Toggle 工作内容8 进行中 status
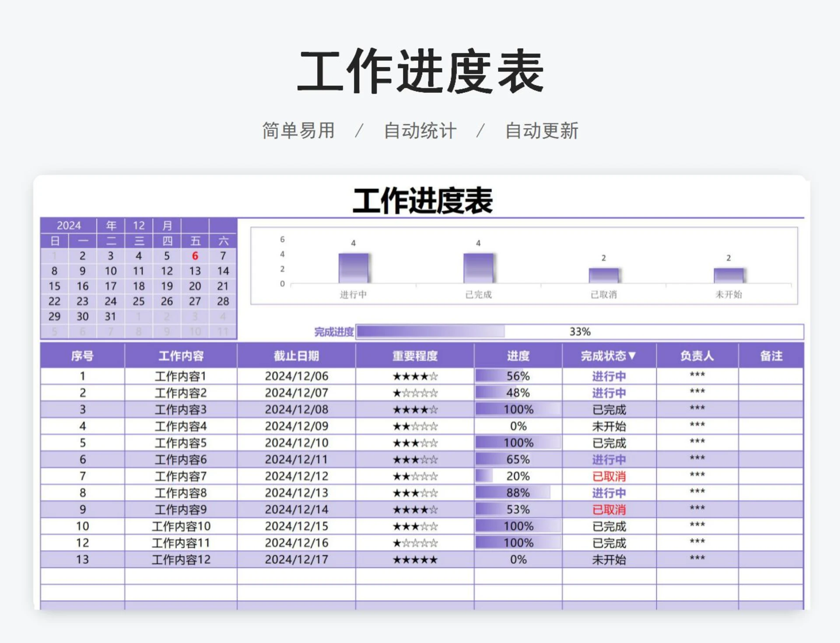The width and height of the screenshot is (840, 643). point(609,493)
